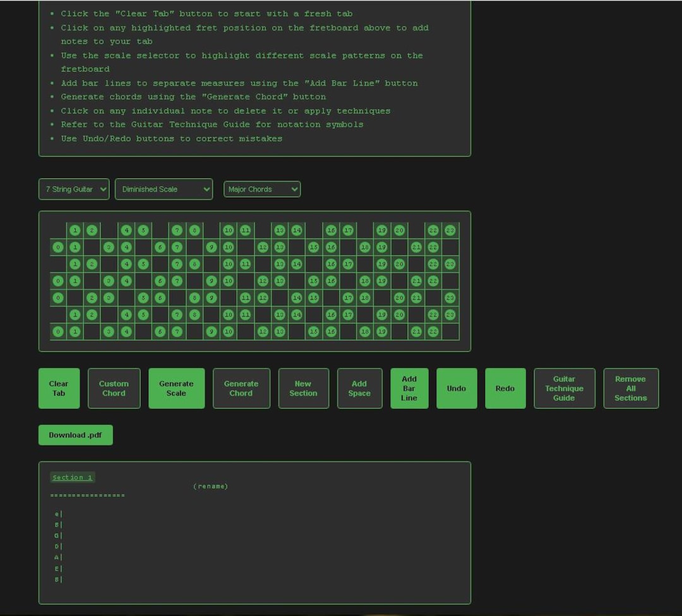Click fret 12 on the fourth string
The width and height of the screenshot is (682, 616).
coord(262,281)
